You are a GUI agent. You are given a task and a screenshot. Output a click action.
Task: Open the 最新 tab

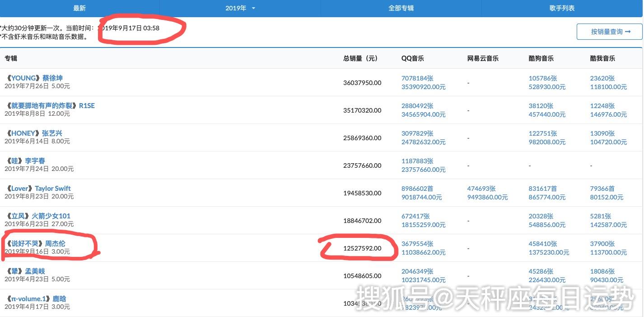tap(79, 8)
